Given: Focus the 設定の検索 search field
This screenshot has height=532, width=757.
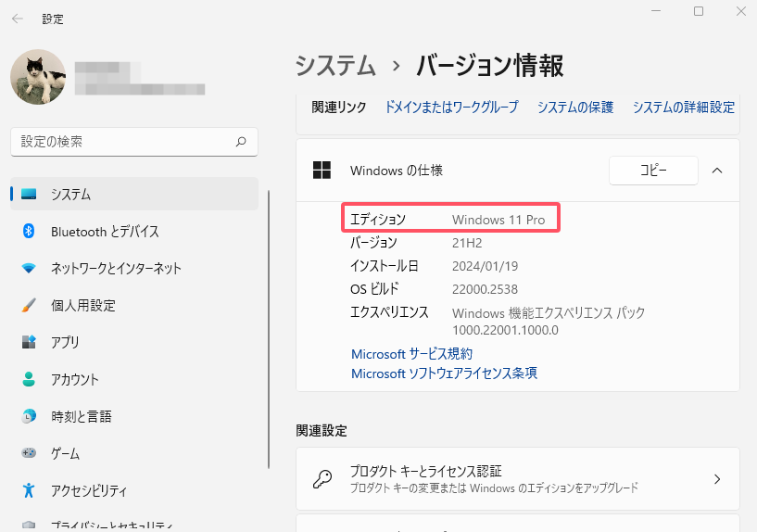Looking at the screenshot, I should click(134, 142).
